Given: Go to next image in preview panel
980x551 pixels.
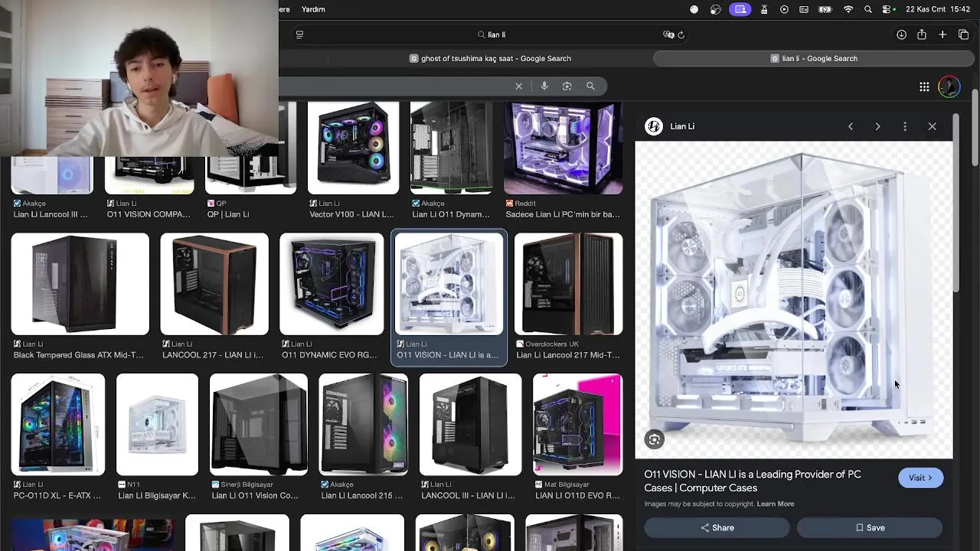Looking at the screenshot, I should pyautogui.click(x=877, y=126).
